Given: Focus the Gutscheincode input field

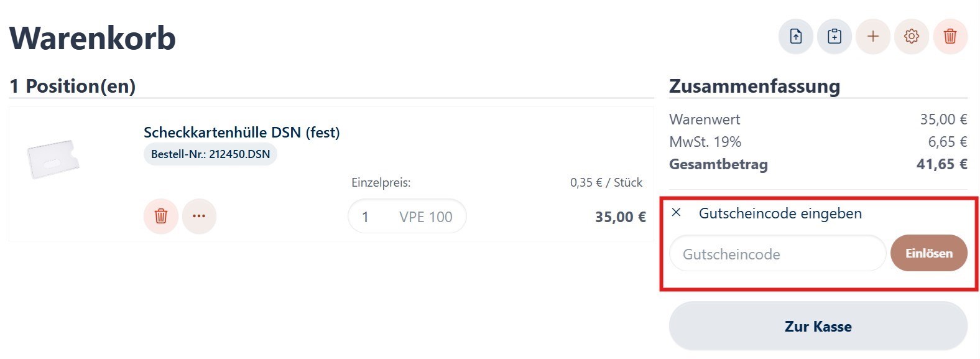Looking at the screenshot, I should click(777, 253).
